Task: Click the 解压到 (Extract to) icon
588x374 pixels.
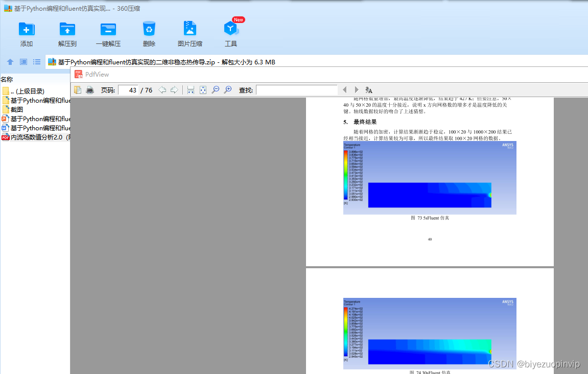Action: coord(67,34)
